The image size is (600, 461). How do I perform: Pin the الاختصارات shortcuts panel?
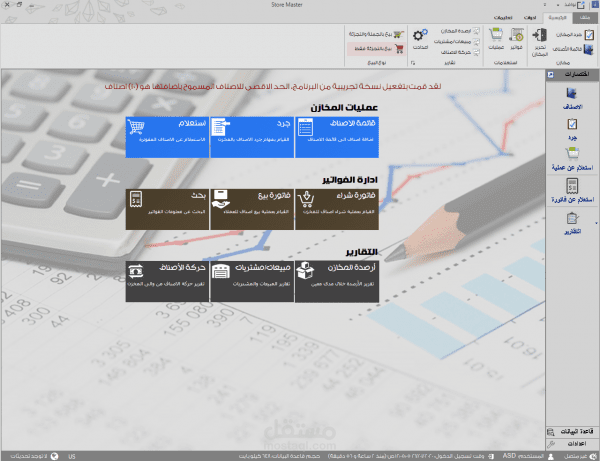click(x=550, y=75)
